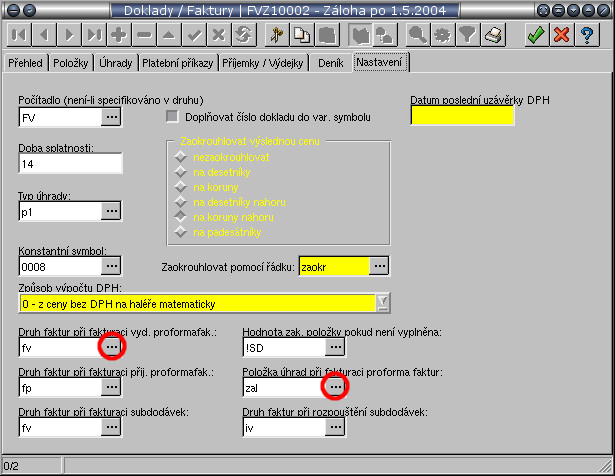The width and height of the screenshot is (615, 476).
Task: Enable 'Doplňovat číslo dokladu do var. symbolu' checkbox
Action: [171, 116]
